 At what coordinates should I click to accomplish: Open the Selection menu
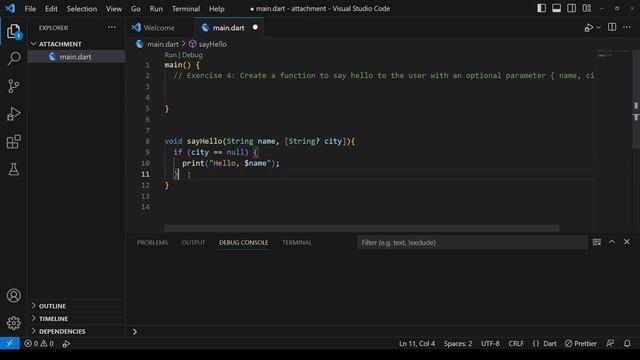point(82,9)
